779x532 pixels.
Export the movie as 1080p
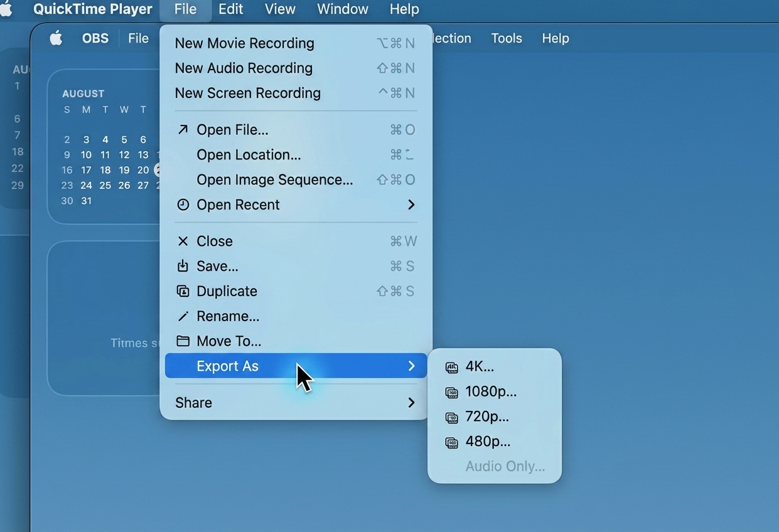point(495,391)
